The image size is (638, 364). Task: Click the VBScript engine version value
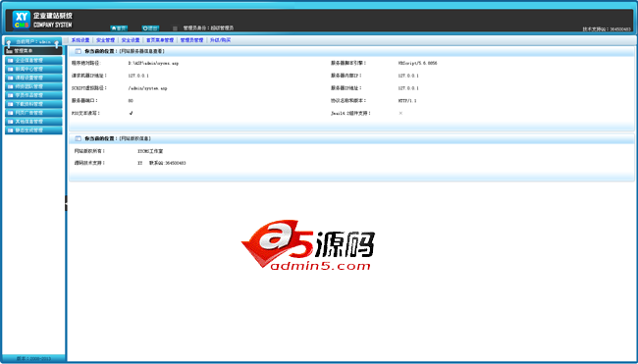pyautogui.click(x=417, y=64)
